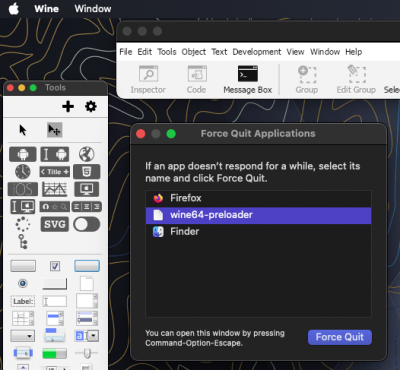Viewport: 400px width, 370px height.
Task: Add a tool with the plus icon
Action: pyautogui.click(x=68, y=107)
